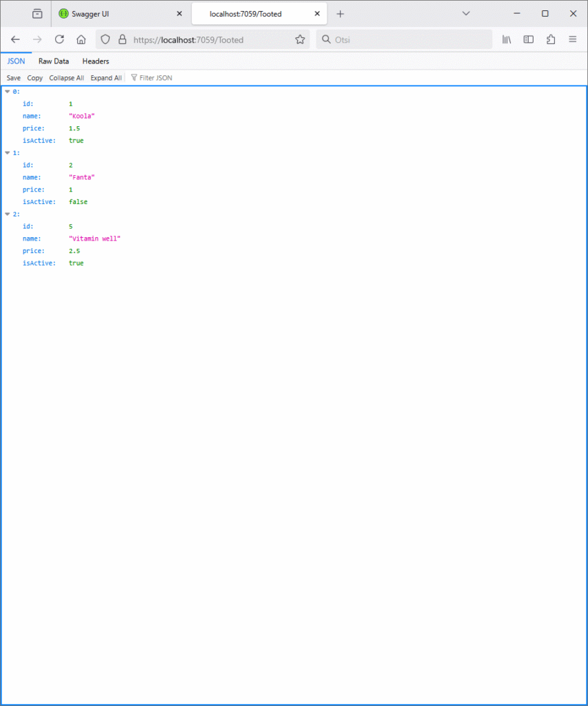Open the Firefox View icon
The width and height of the screenshot is (588, 706).
pos(37,14)
